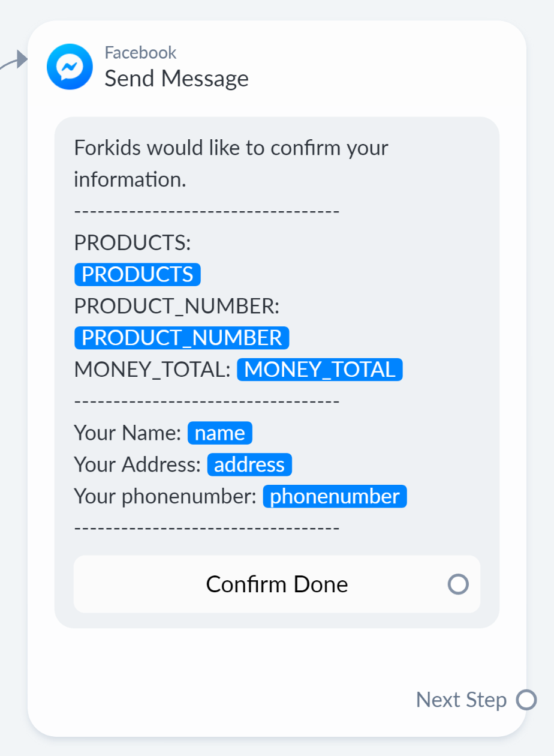Select the PRODUCTS variable tag
The width and height of the screenshot is (554, 756).
pos(137,274)
